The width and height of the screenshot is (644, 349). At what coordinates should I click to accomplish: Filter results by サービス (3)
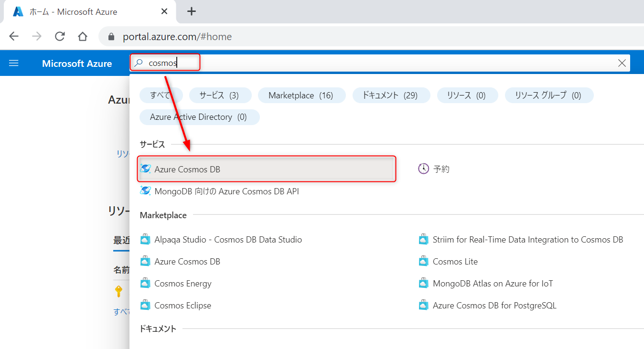(x=220, y=95)
